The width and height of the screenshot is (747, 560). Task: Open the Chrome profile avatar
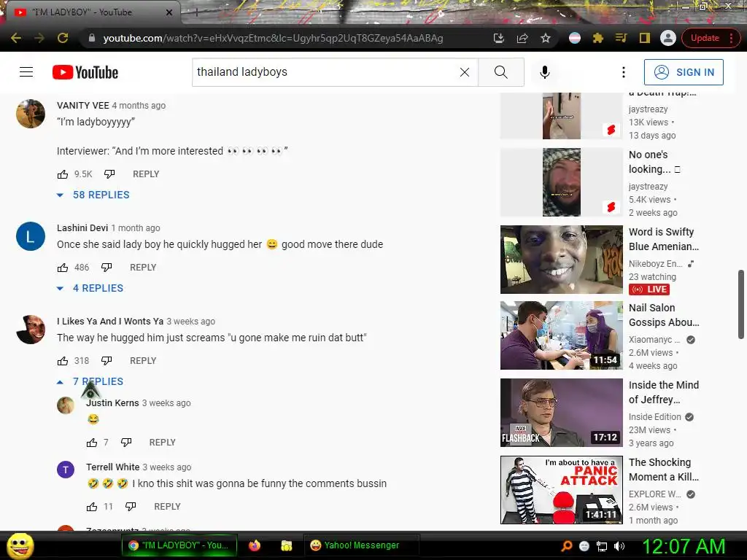pyautogui.click(x=668, y=38)
